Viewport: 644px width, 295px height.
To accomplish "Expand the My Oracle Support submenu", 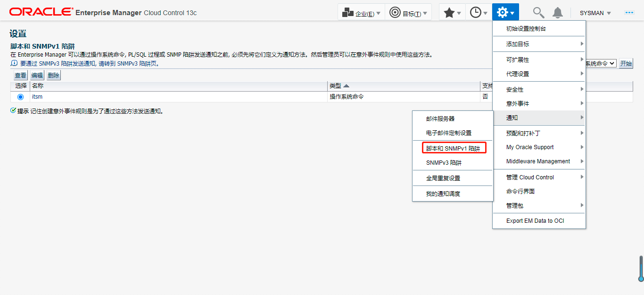I will click(539, 147).
